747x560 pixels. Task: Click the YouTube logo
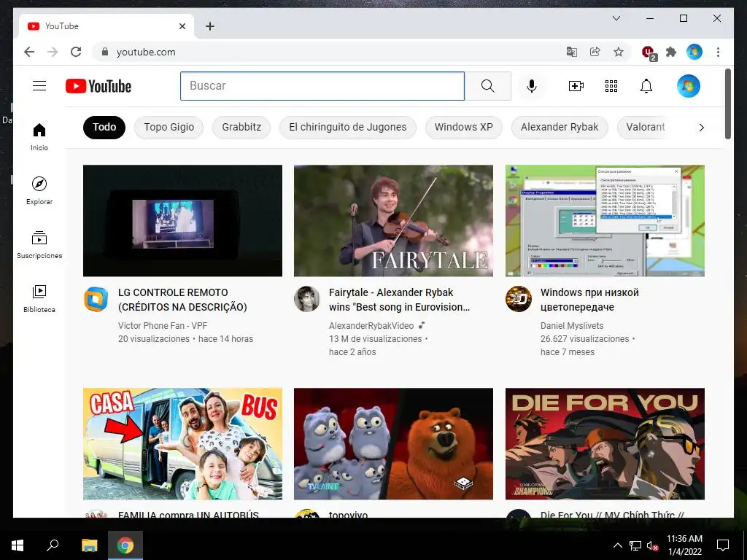click(98, 86)
